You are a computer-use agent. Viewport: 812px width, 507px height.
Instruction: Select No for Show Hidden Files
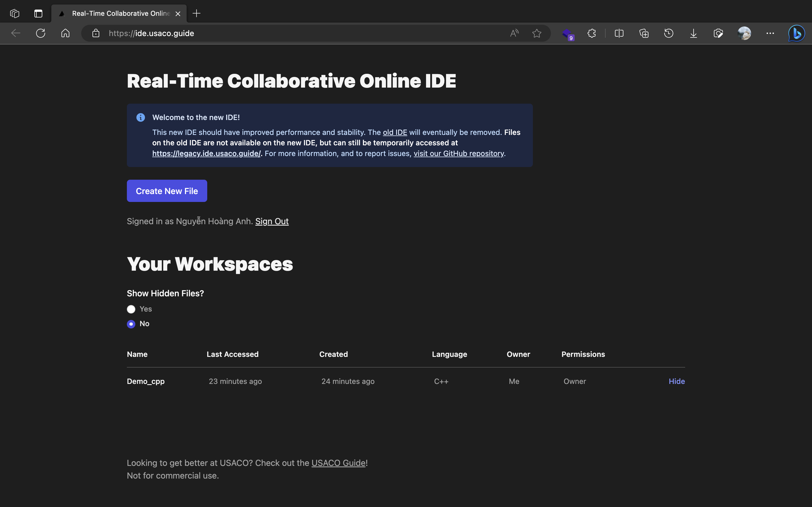[x=131, y=324]
